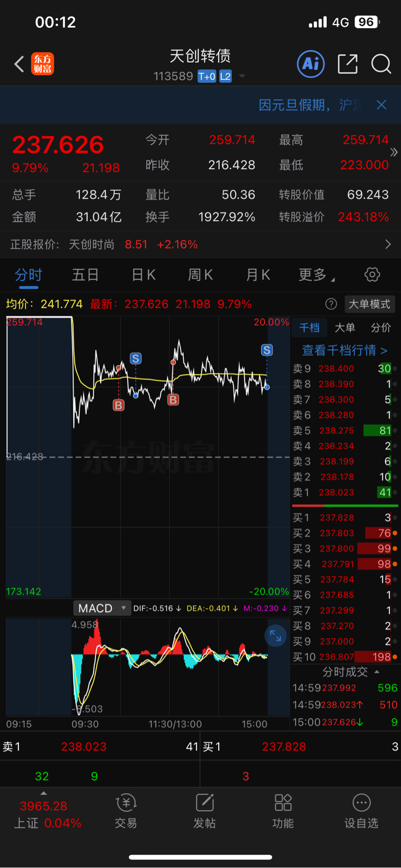401x868 pixels.
Task: Expand chart with fullscreen arrows icon
Action: point(275,636)
